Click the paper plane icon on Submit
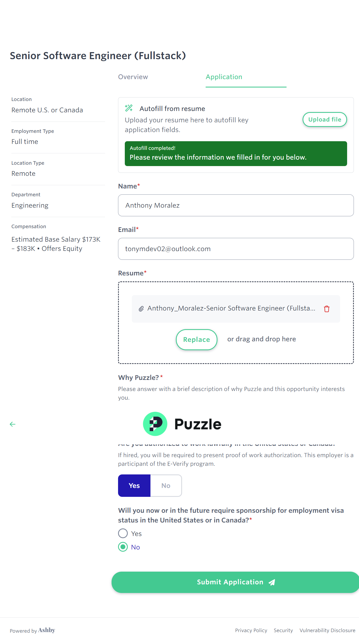 (x=272, y=582)
